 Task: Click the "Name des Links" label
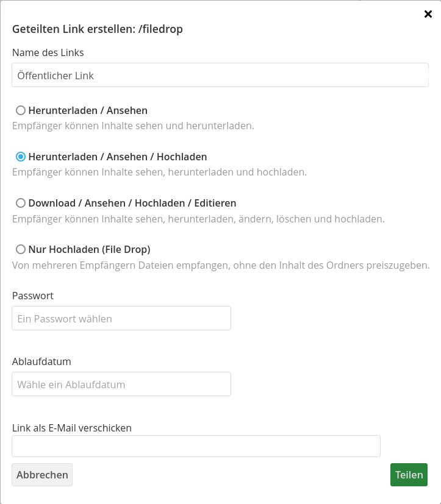click(x=48, y=52)
